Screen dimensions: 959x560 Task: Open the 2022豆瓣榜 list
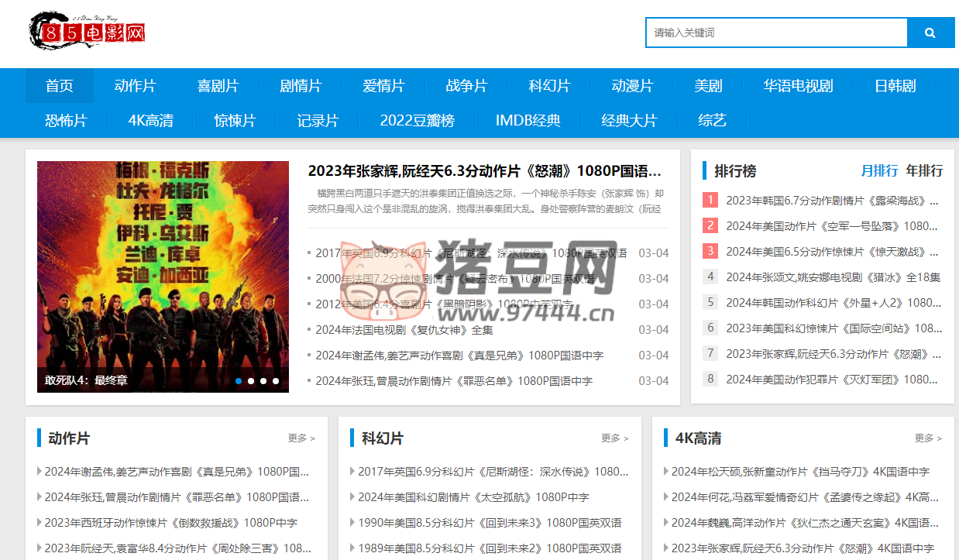[417, 120]
